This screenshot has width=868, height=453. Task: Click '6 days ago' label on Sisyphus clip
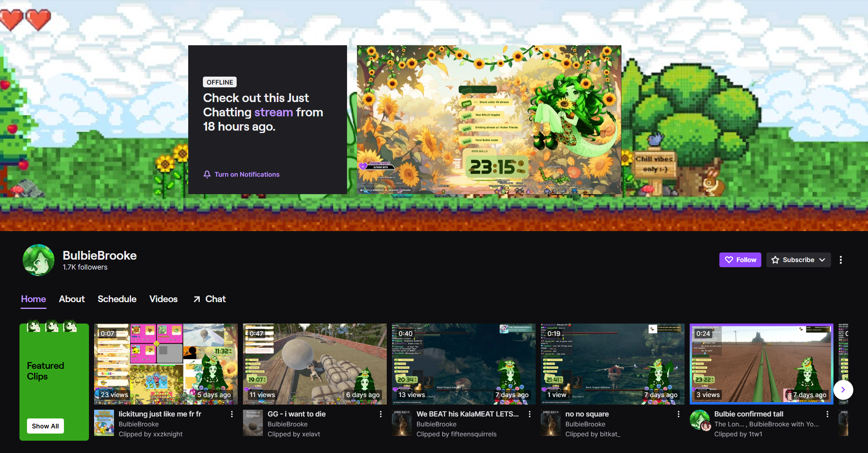(x=363, y=395)
